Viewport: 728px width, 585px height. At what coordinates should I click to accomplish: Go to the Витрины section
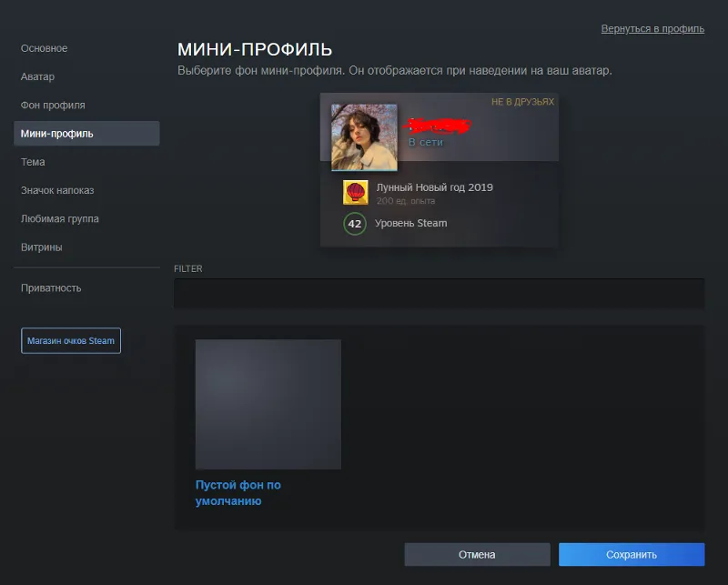pyautogui.click(x=42, y=247)
